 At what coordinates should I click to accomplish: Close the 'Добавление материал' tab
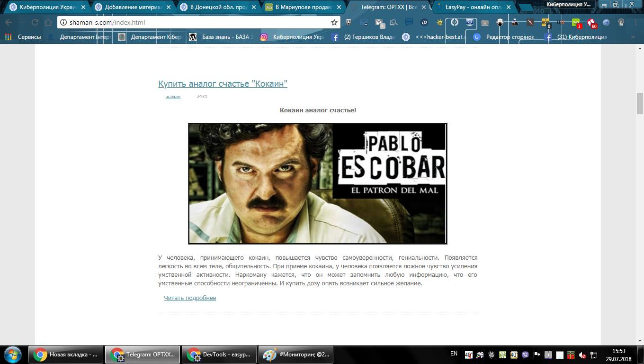[x=169, y=8]
